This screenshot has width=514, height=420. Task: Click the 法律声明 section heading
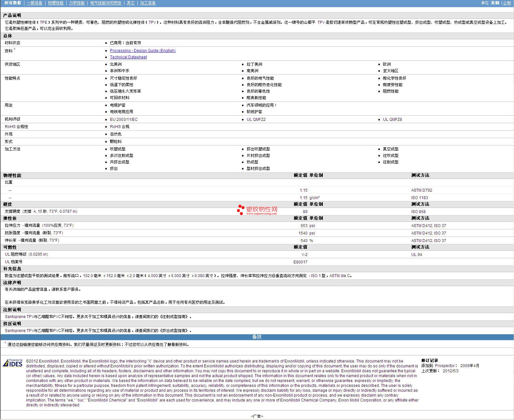12,283
